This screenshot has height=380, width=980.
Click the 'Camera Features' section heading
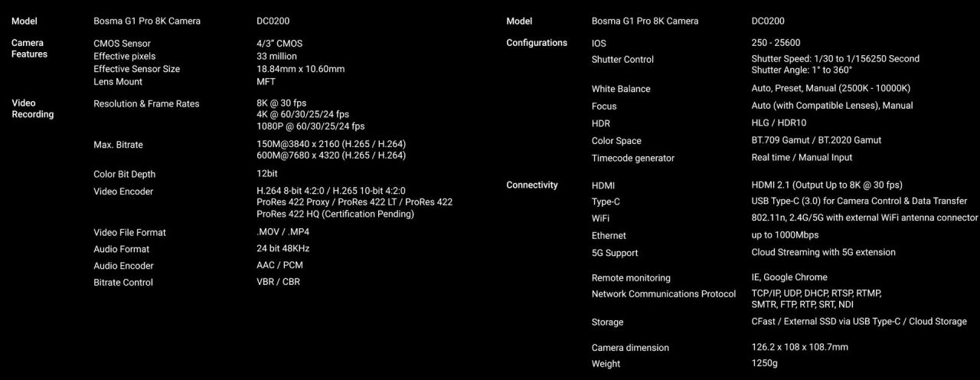(29, 48)
